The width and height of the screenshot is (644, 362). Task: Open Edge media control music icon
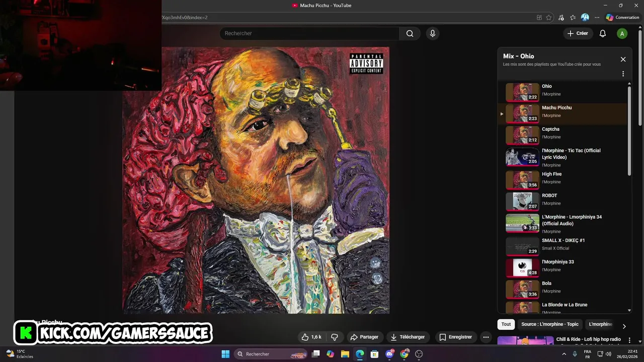561,18
